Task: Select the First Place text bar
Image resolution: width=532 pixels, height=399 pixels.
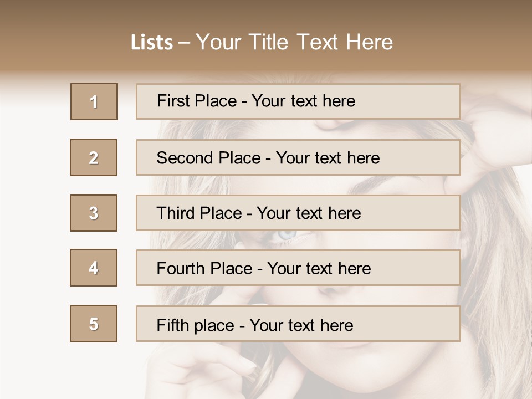Action: coord(298,101)
